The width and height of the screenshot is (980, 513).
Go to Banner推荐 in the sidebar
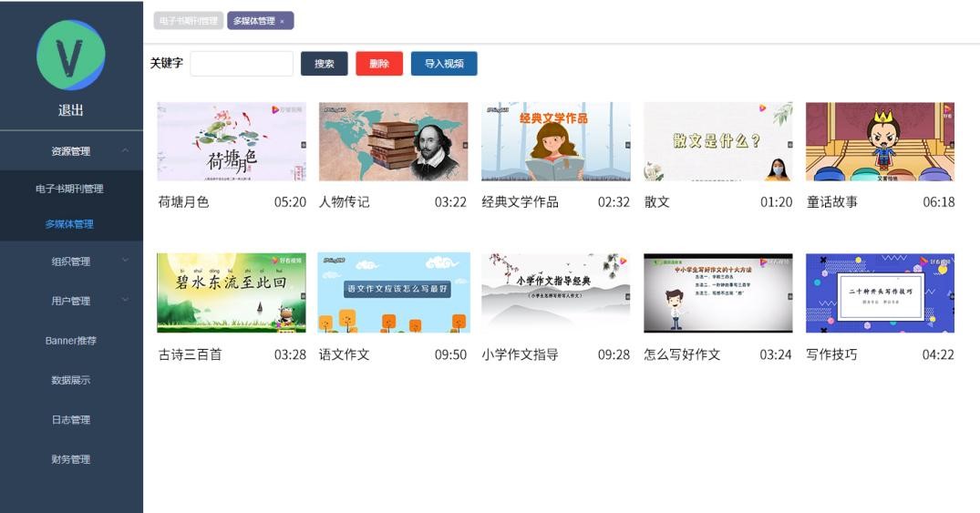[x=71, y=341]
